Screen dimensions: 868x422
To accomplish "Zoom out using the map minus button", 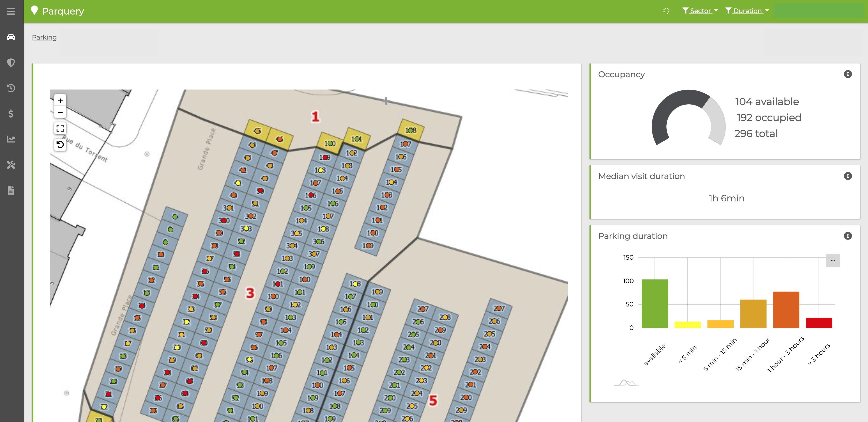I will pos(60,113).
